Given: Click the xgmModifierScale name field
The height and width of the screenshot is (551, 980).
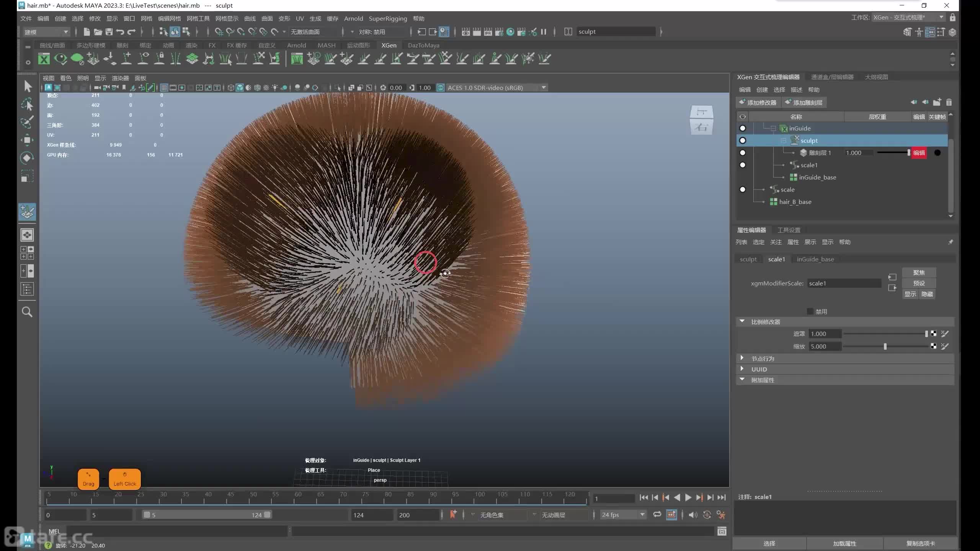Looking at the screenshot, I should click(844, 283).
